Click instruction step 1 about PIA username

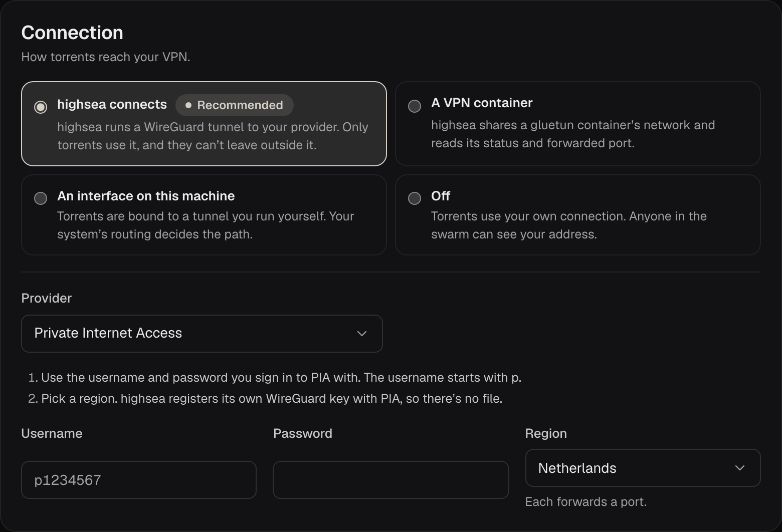pos(275,378)
